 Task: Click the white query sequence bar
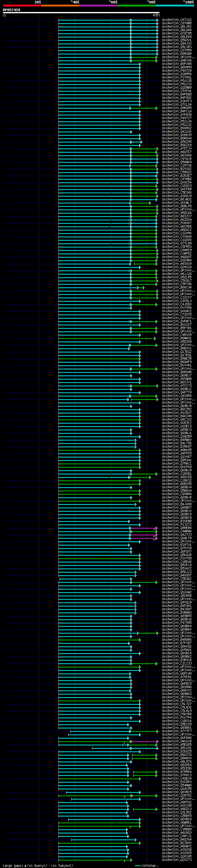point(81,12)
